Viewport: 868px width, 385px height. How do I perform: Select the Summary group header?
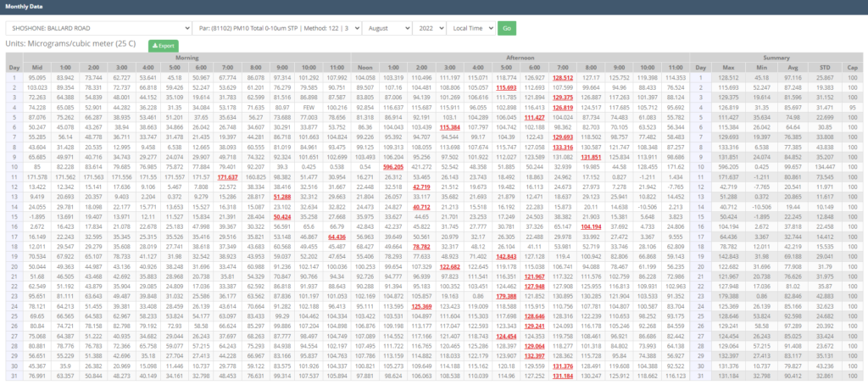[x=778, y=58]
